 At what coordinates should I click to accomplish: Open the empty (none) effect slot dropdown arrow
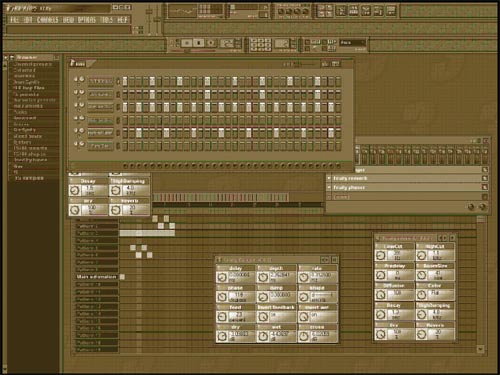pos(329,197)
